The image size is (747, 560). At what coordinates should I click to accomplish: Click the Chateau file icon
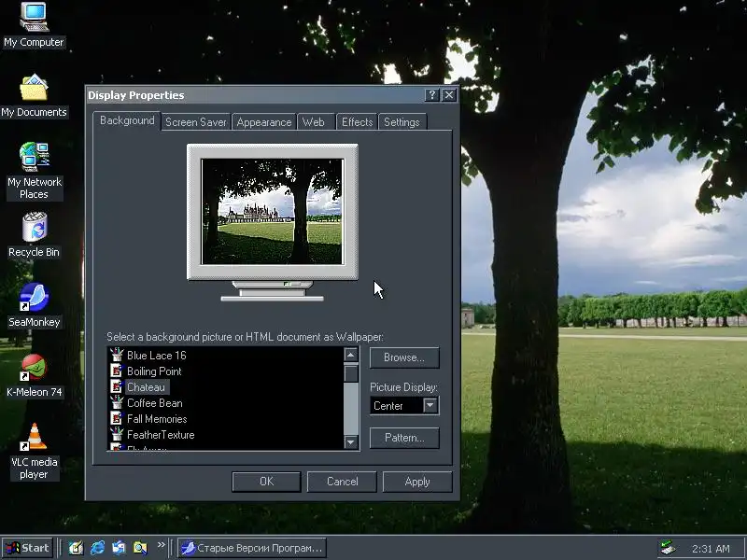(x=117, y=386)
